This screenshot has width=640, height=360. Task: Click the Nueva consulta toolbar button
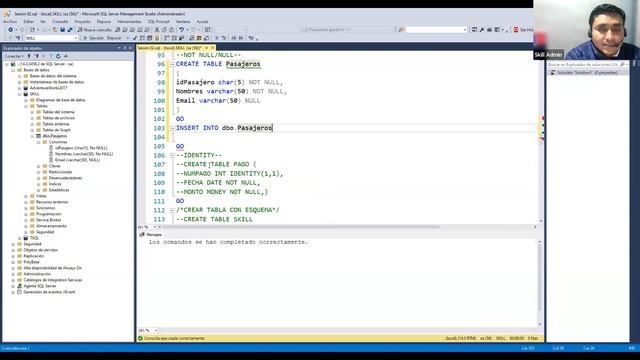(x=94, y=30)
